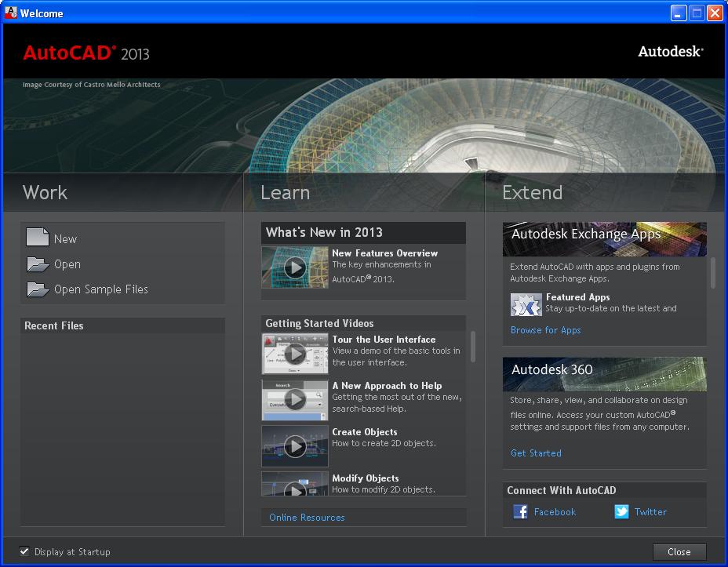Open the Online Resources link
The image size is (728, 567).
[307, 518]
